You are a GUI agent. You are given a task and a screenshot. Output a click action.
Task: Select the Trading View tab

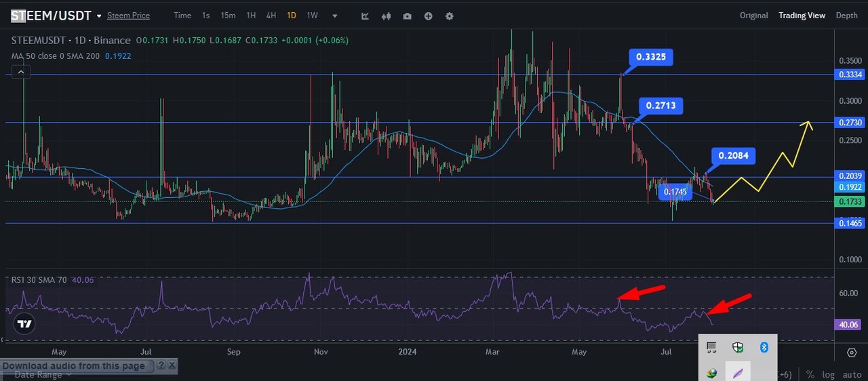[x=802, y=16]
